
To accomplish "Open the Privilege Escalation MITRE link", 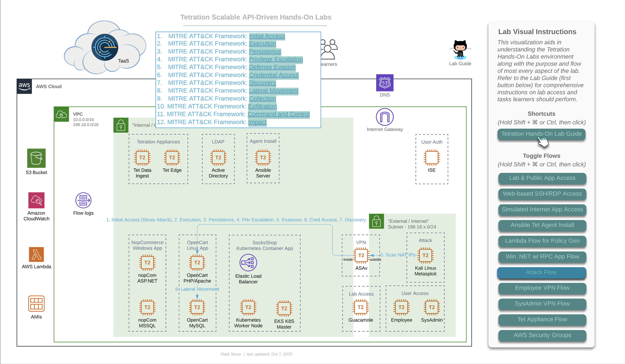I will pyautogui.click(x=276, y=59).
